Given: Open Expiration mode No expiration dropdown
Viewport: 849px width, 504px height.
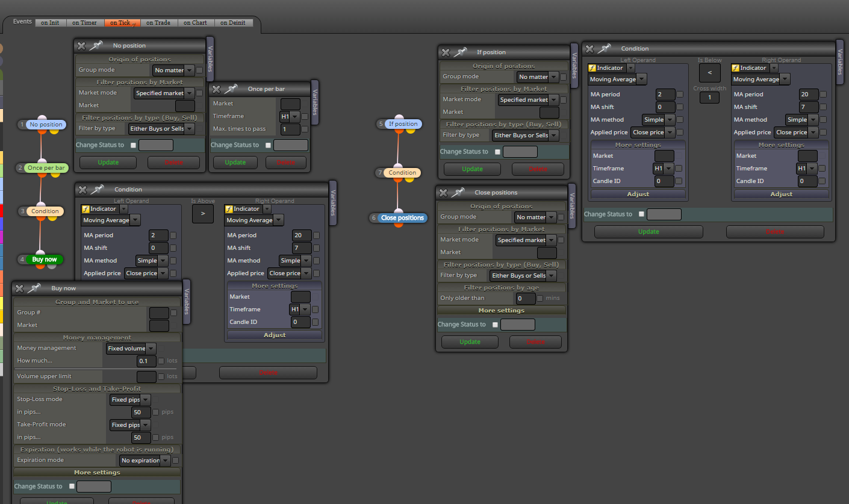Looking at the screenshot, I should point(145,461).
